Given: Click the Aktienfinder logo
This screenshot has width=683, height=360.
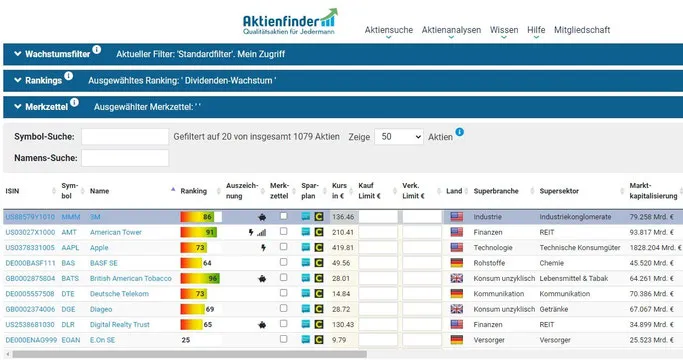Looking at the screenshot, I should 290,22.
